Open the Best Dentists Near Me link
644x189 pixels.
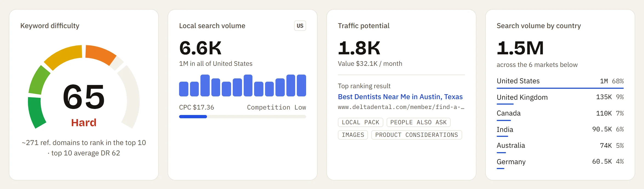point(400,97)
